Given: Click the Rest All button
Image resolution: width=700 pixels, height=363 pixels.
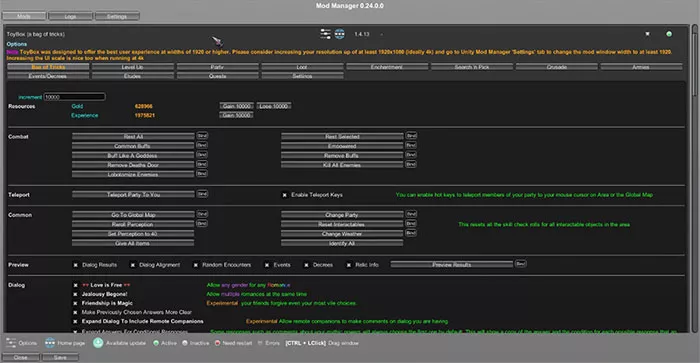Looking at the screenshot, I should coord(133,137).
